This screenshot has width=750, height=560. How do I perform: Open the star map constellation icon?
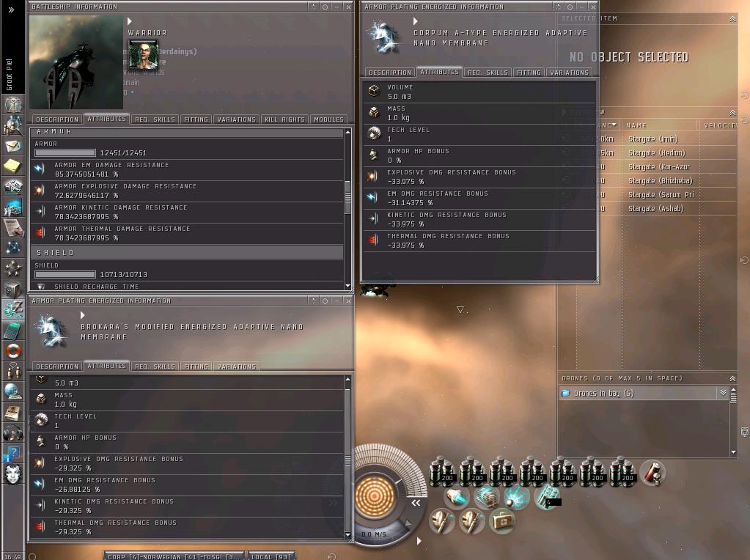[x=13, y=248]
